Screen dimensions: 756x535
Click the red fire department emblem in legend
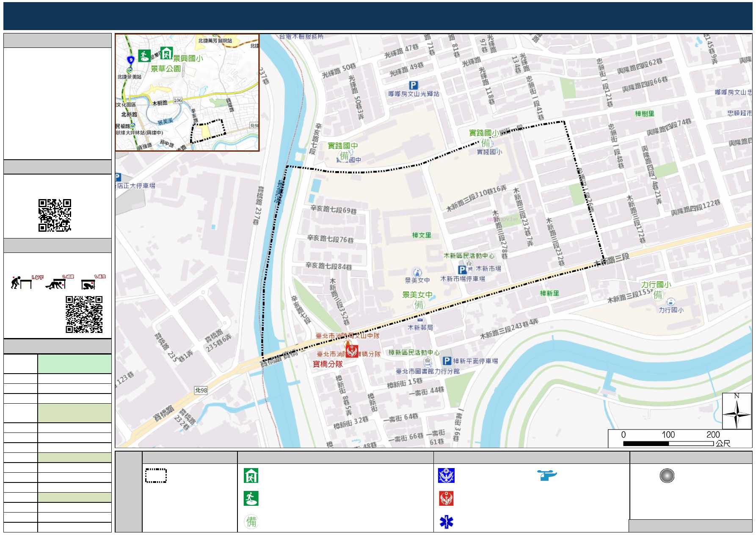coord(446,499)
